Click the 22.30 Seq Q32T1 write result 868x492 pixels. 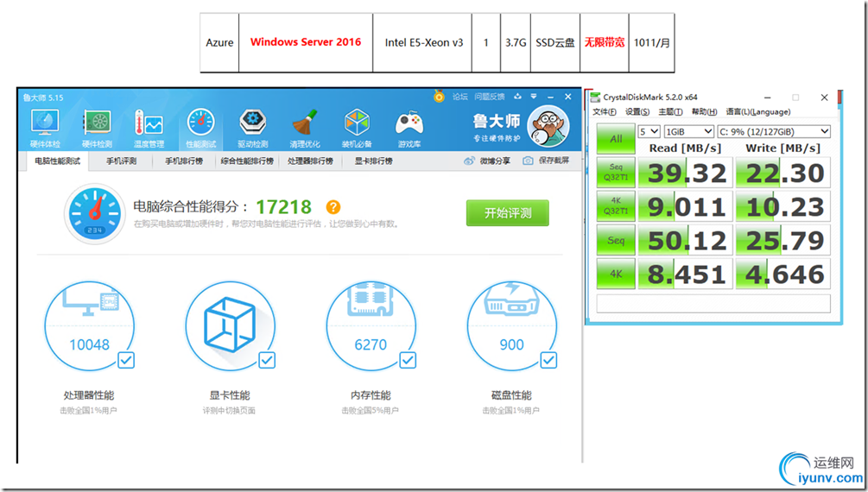(783, 173)
